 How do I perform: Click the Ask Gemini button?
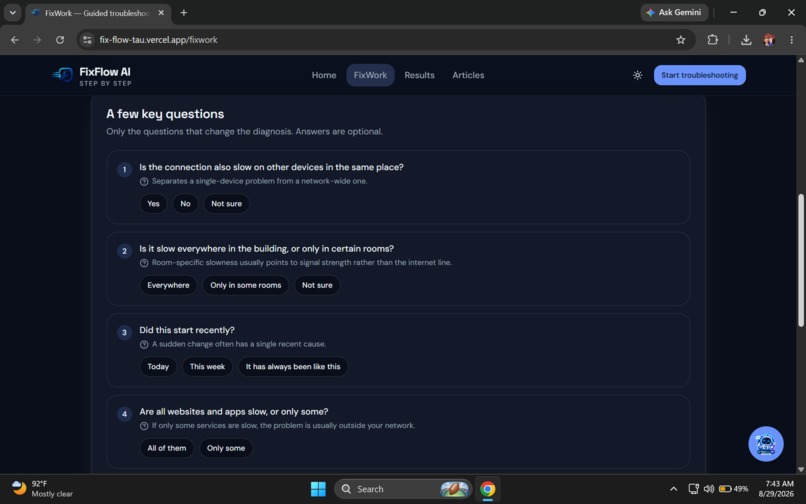pos(674,12)
